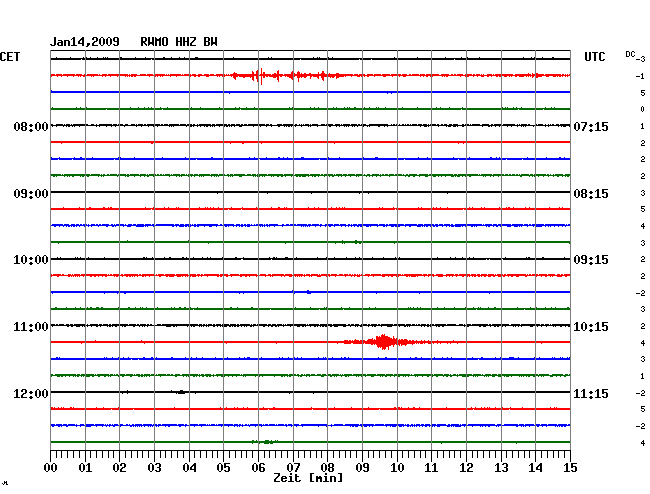650x494 pixels.
Task: Click minute 13 on the time axis
Action: (x=501, y=468)
